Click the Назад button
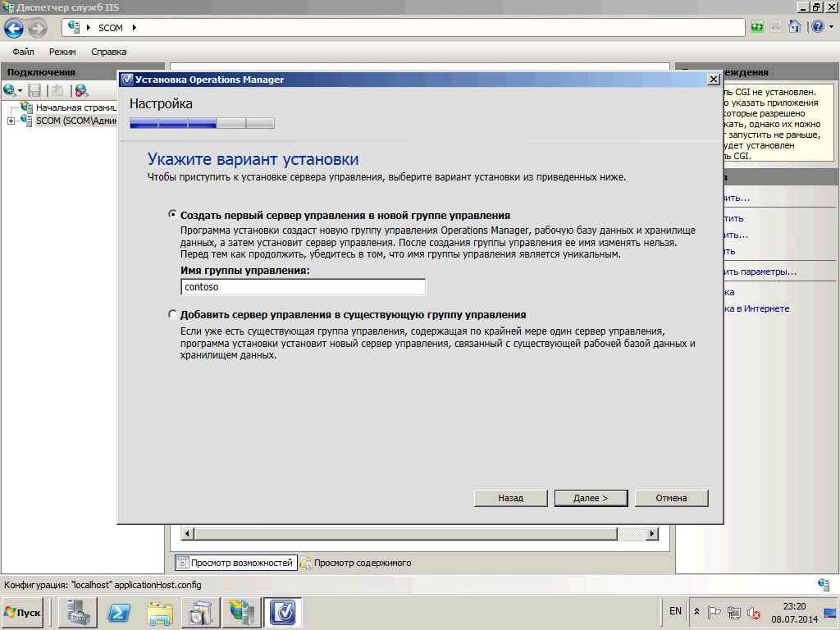The image size is (840, 630). [510, 498]
